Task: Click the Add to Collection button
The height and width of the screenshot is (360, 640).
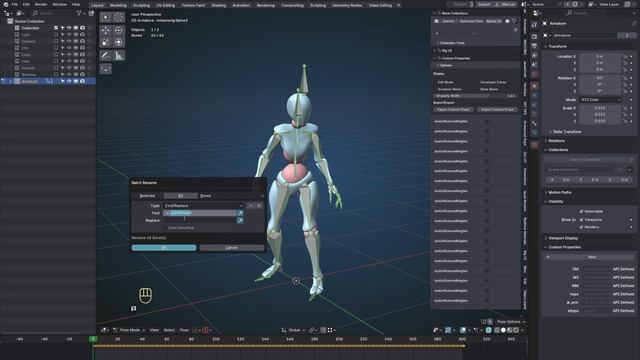Action: click(585, 160)
